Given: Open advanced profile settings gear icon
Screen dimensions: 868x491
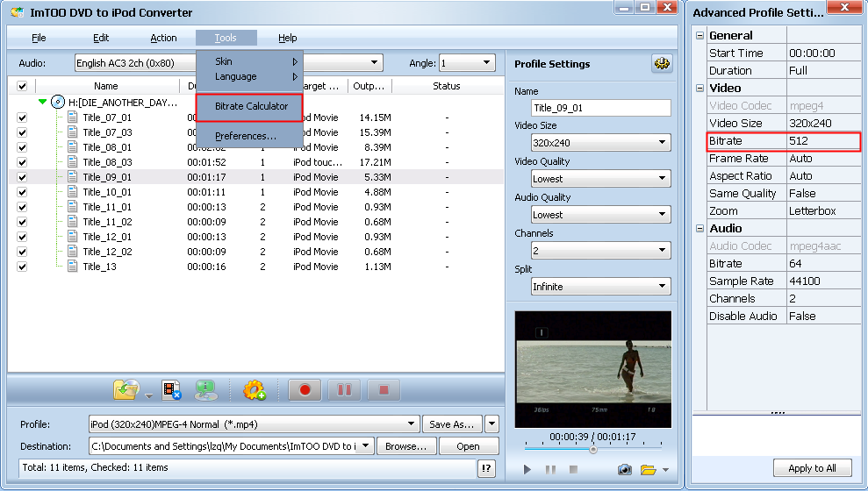Looking at the screenshot, I should 662,64.
